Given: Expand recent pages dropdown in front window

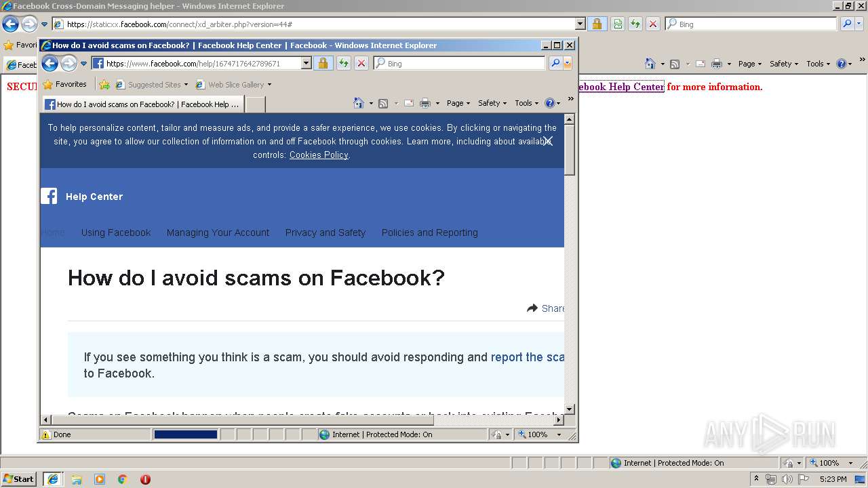Looking at the screenshot, I should [x=84, y=64].
